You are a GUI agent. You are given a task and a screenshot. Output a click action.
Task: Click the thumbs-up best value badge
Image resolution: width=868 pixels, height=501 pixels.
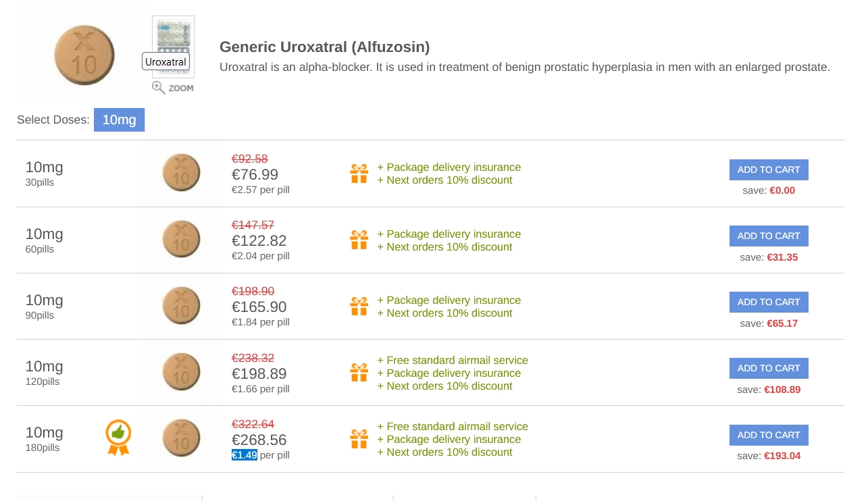click(x=118, y=438)
